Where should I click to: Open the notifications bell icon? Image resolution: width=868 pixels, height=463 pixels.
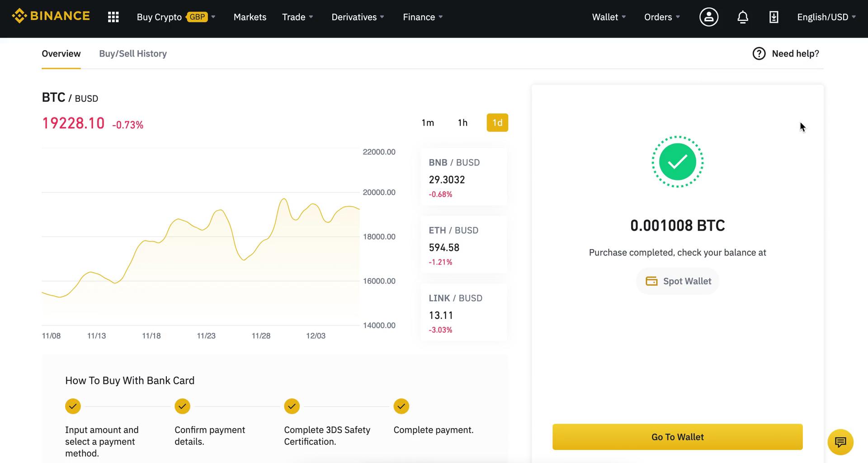click(742, 17)
